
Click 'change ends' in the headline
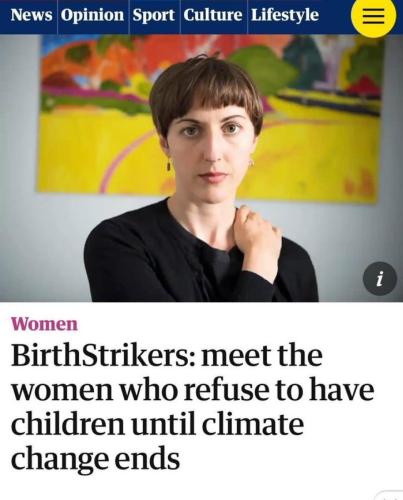tap(95, 459)
